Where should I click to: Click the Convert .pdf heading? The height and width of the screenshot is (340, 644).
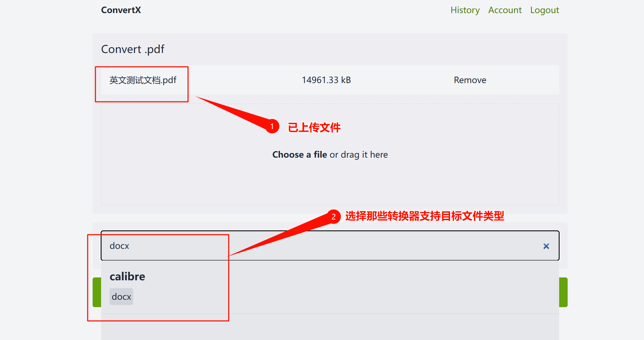tap(133, 49)
